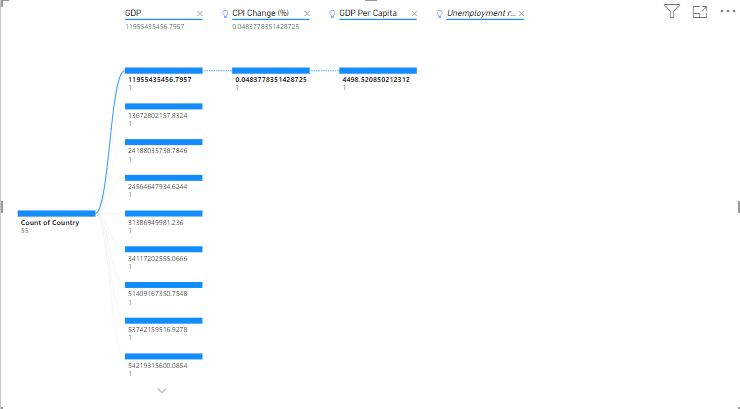The width and height of the screenshot is (740, 409).
Task: Click the GDP Per Capita column header
Action: pos(368,13)
